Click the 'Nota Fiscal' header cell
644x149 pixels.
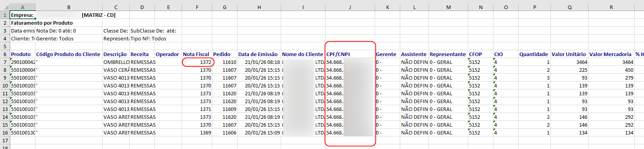coord(197,54)
